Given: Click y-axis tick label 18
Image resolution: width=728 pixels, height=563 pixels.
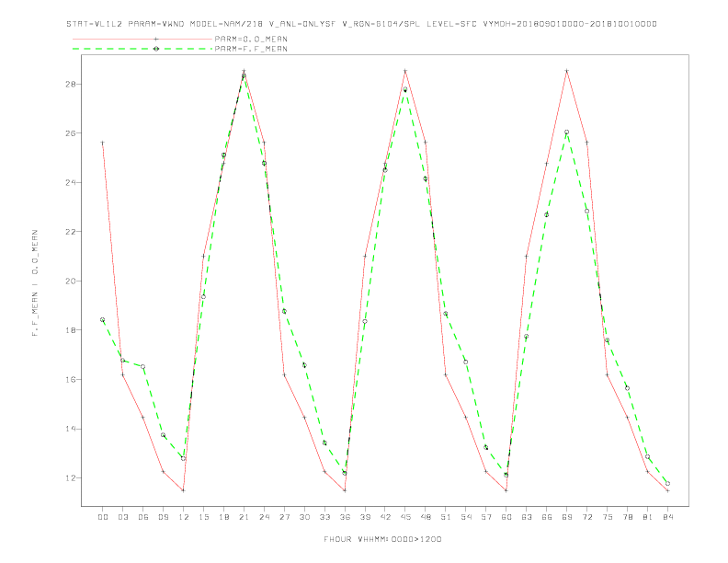Looking at the screenshot, I should coord(71,330).
